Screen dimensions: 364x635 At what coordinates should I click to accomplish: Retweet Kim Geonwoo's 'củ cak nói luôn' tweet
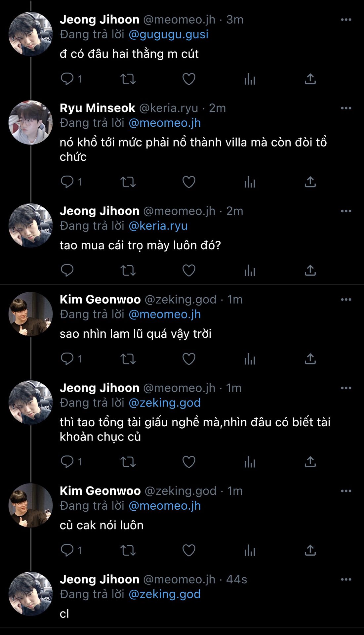128,550
